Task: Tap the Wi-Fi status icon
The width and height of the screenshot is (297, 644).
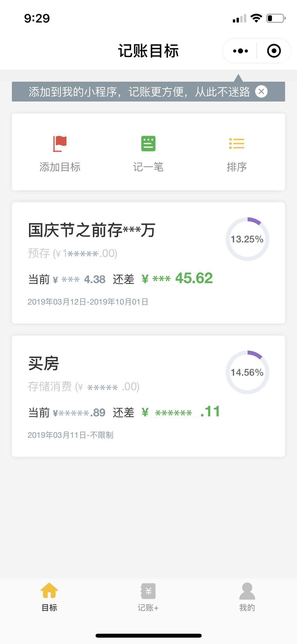Action: point(256,18)
